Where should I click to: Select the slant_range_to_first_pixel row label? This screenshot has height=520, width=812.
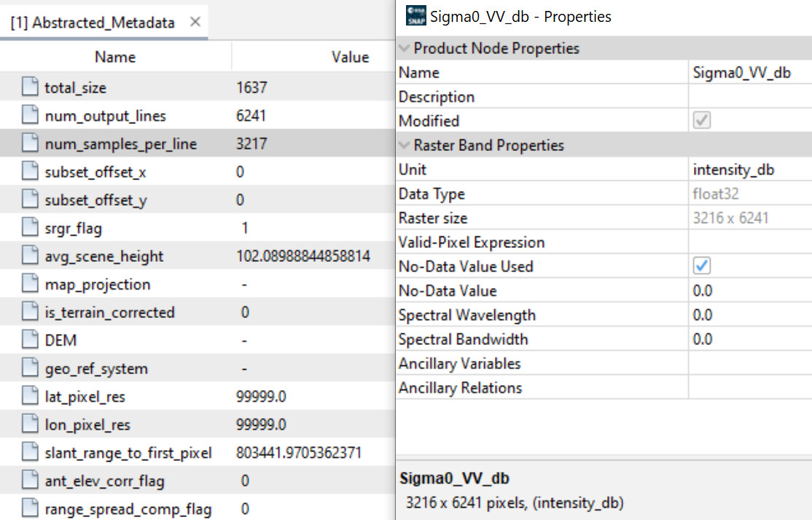[x=128, y=453]
